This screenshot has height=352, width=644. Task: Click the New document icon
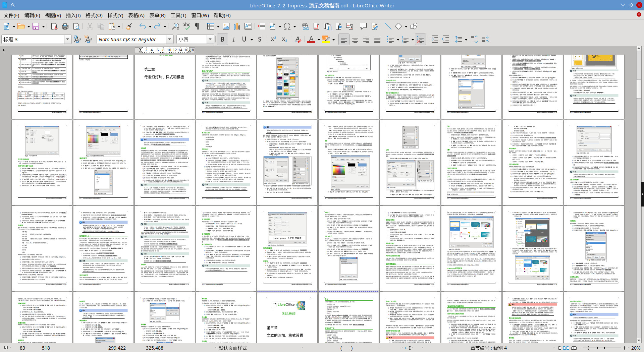point(6,26)
